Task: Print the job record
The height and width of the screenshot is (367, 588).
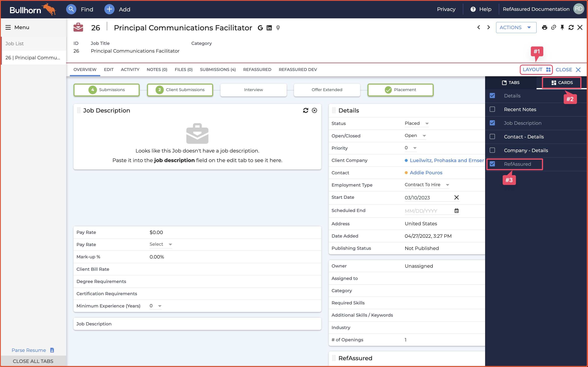Action: (x=545, y=28)
